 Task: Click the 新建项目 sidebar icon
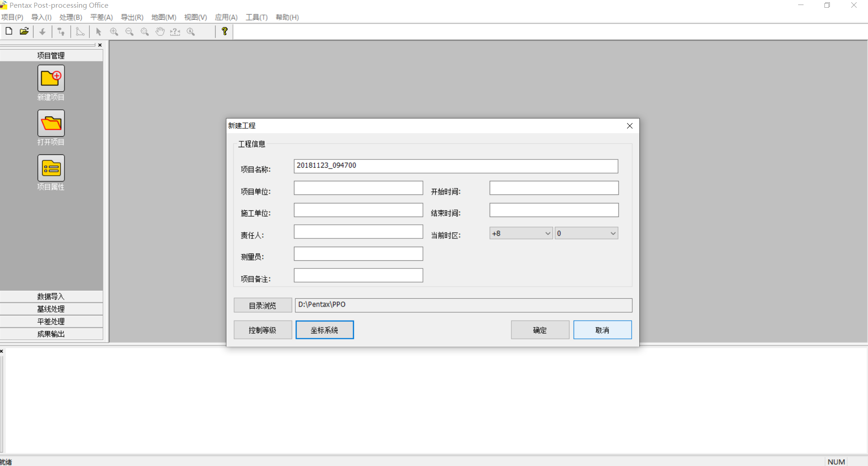pos(51,79)
